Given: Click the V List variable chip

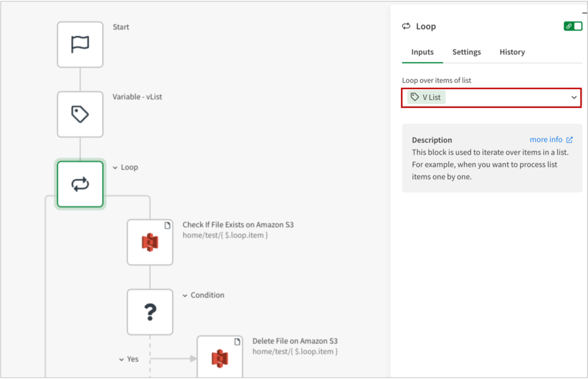Looking at the screenshot, I should pyautogui.click(x=426, y=98).
